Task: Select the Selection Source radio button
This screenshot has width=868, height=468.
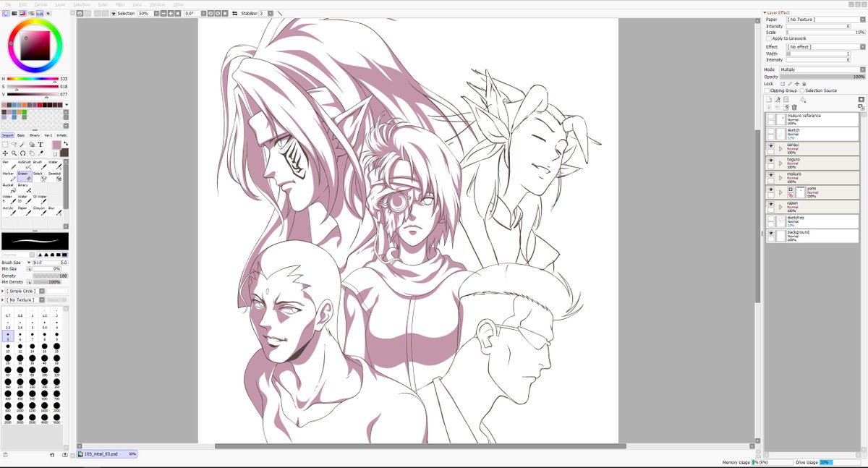Action: click(802, 90)
